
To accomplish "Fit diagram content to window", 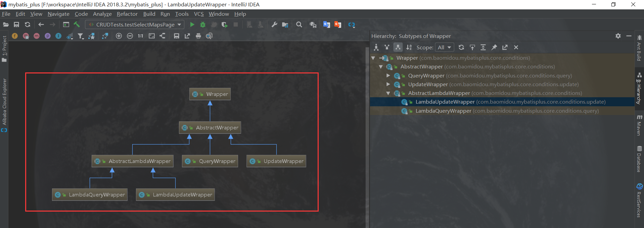I will (152, 36).
